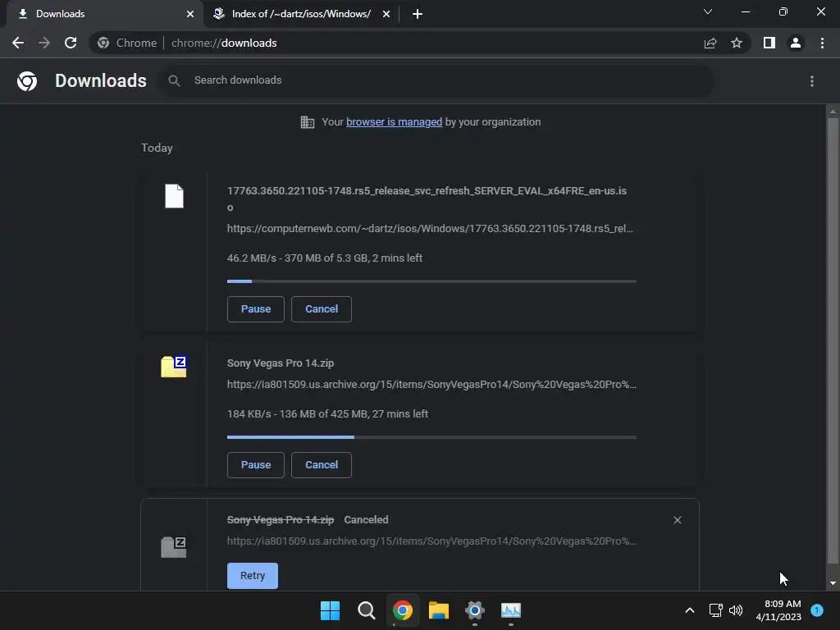Image resolution: width=840 pixels, height=630 pixels.
Task: Click into the Search downloads field
Action: [x=436, y=80]
